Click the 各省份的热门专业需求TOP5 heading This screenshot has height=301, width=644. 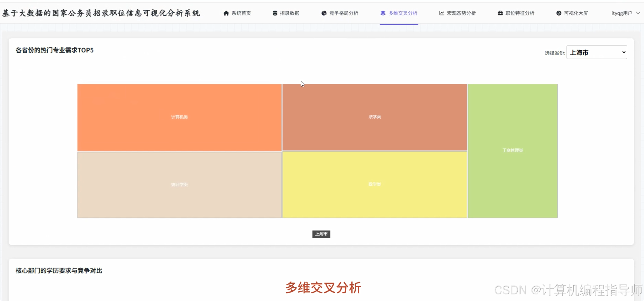click(54, 50)
